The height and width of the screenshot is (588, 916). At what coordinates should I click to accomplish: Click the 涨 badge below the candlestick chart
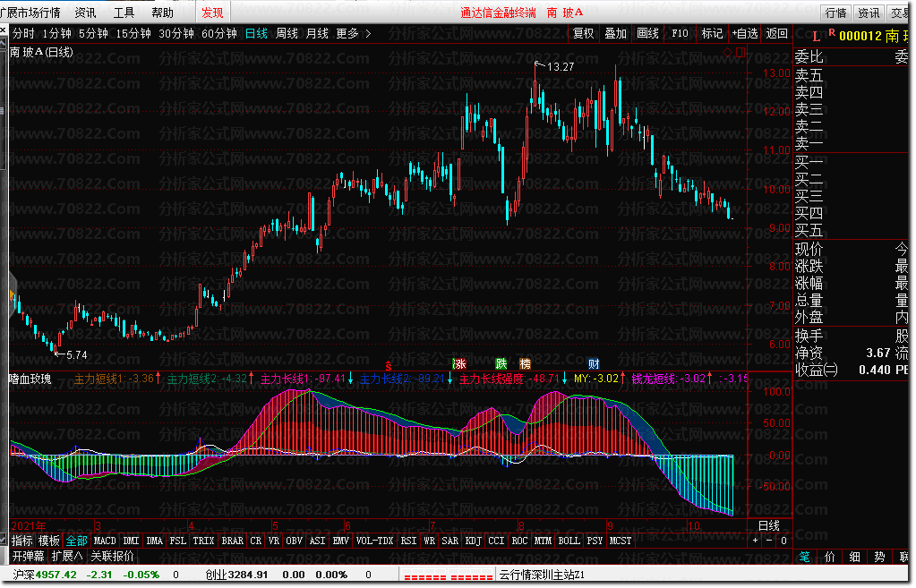459,363
